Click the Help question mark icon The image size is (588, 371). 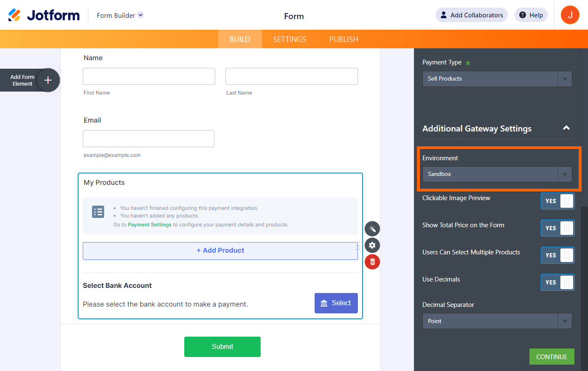tap(523, 15)
